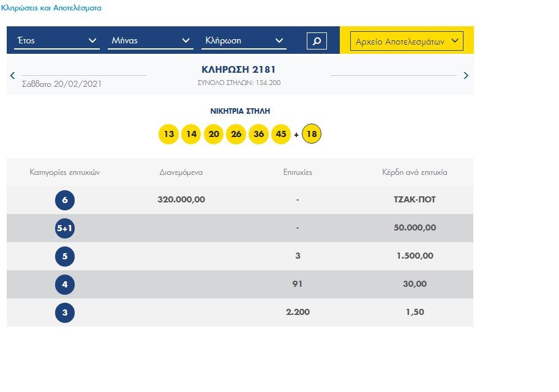
Task: Click the Κέρδη ανά επιτυχία column header
Action: click(415, 172)
